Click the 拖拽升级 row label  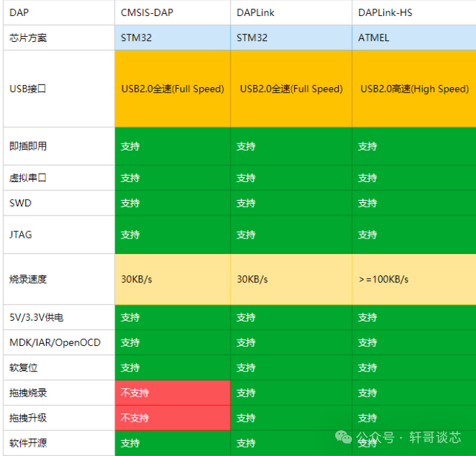(x=59, y=418)
